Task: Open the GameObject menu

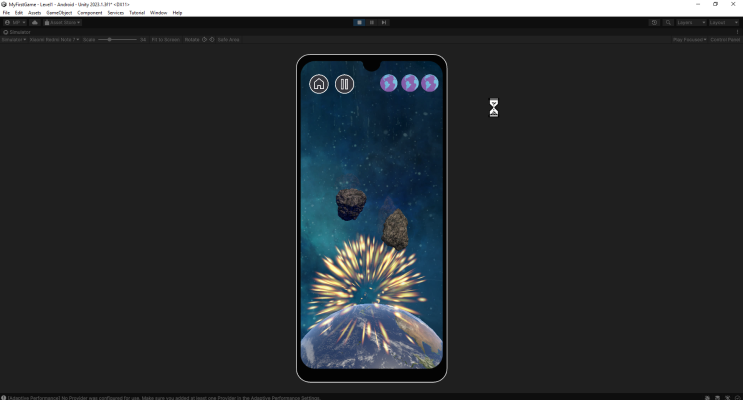Action: click(59, 12)
